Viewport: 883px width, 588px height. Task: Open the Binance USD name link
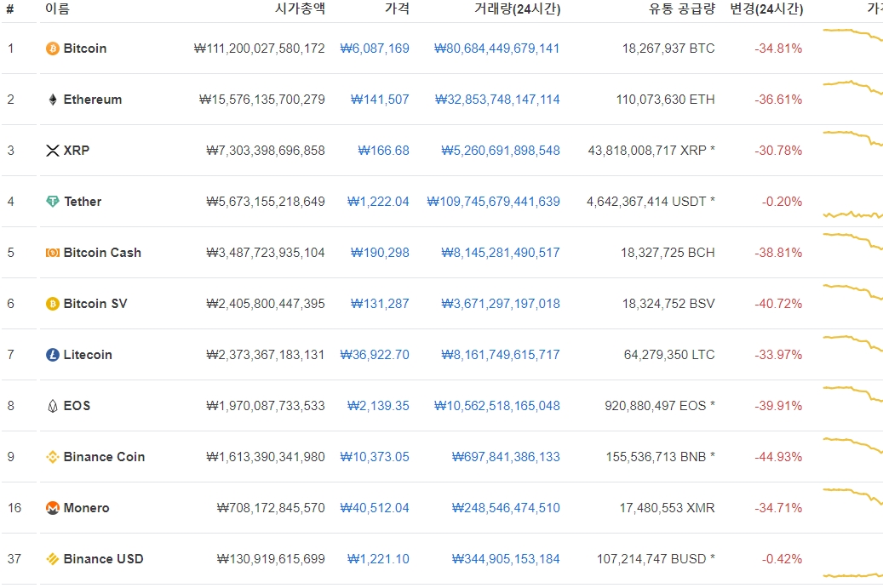[103, 559]
